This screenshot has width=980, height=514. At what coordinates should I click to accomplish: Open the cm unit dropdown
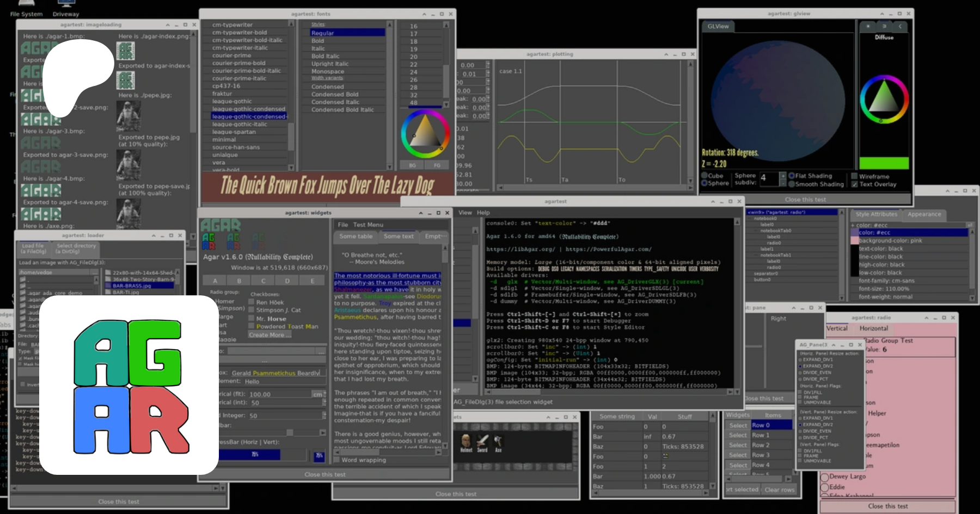pyautogui.click(x=318, y=394)
